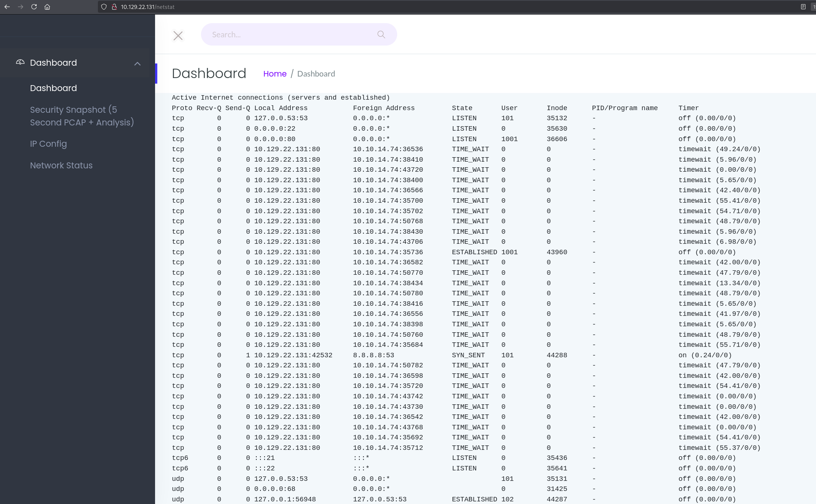This screenshot has height=504, width=816.
Task: Open Security Snapshot PCAP Analysis
Action: tap(81, 116)
